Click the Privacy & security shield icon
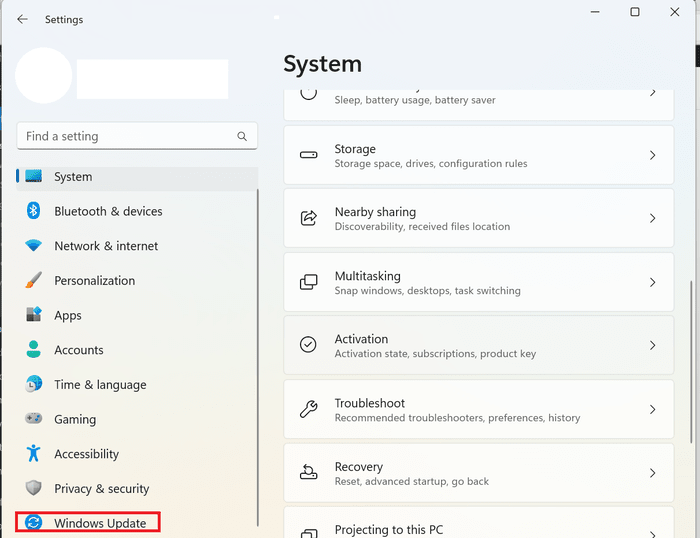The height and width of the screenshot is (538, 700). point(33,488)
